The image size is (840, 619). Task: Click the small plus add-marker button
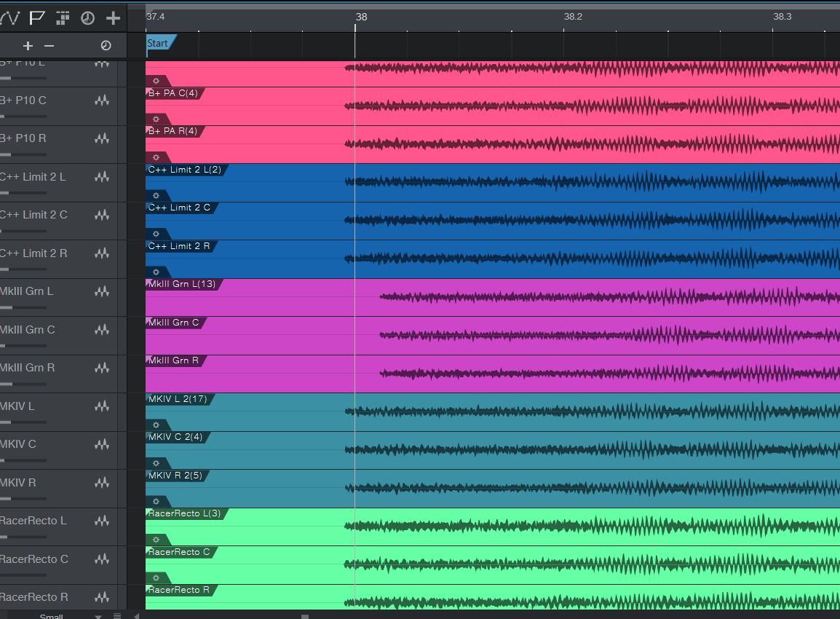coord(28,46)
